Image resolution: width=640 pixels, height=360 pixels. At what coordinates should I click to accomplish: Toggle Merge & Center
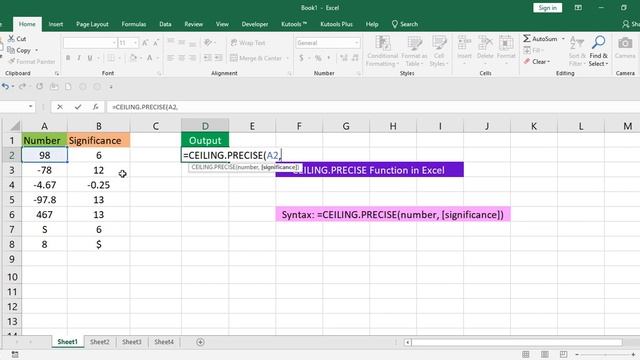[x=256, y=58]
